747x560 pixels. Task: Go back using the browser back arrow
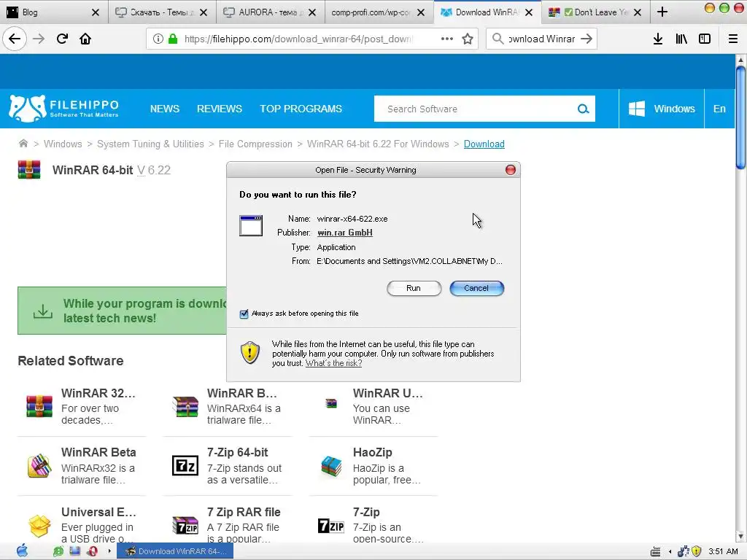[x=15, y=39]
